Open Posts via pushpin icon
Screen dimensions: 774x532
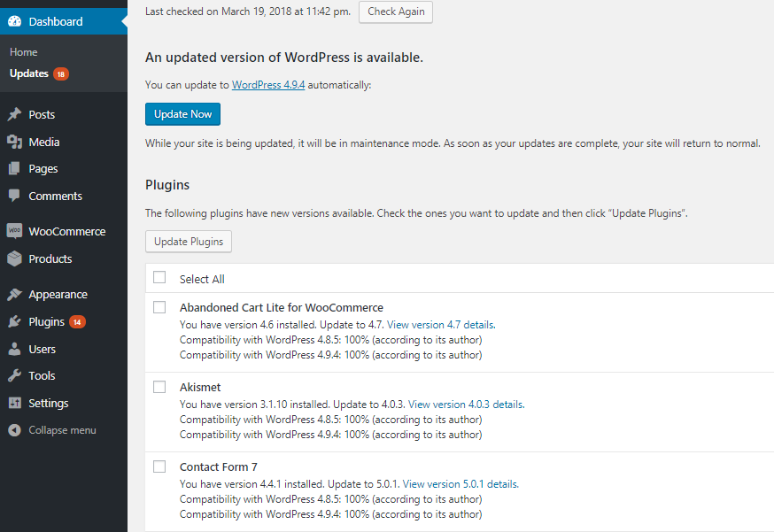coord(14,115)
